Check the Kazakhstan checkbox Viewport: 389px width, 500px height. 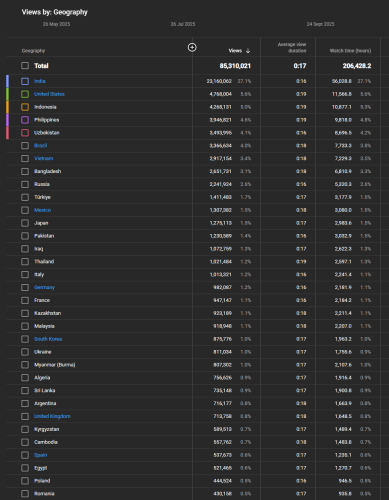pos(25,313)
